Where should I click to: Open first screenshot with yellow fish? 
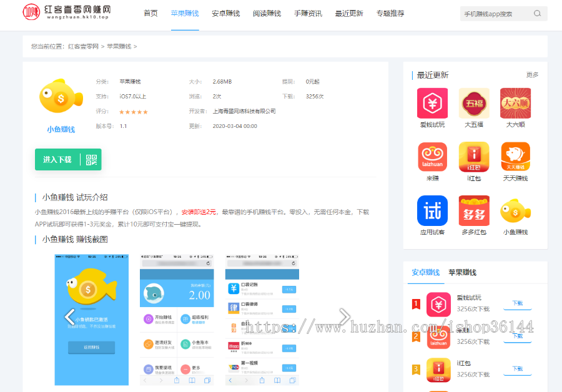point(91,320)
